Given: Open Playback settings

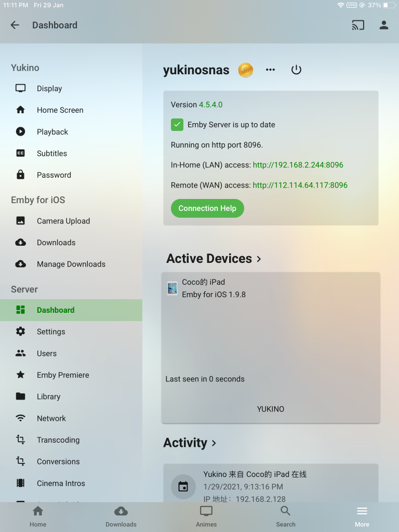Looking at the screenshot, I should coord(71,131).
